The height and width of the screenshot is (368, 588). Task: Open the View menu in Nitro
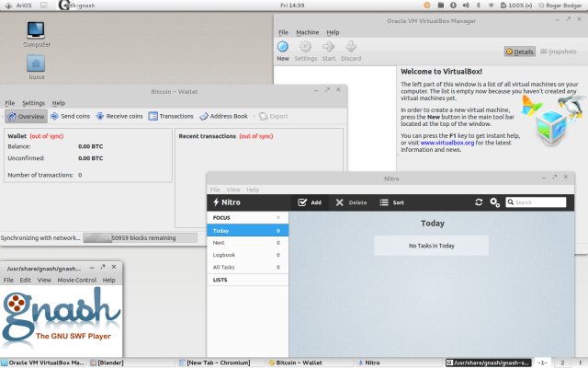click(232, 190)
